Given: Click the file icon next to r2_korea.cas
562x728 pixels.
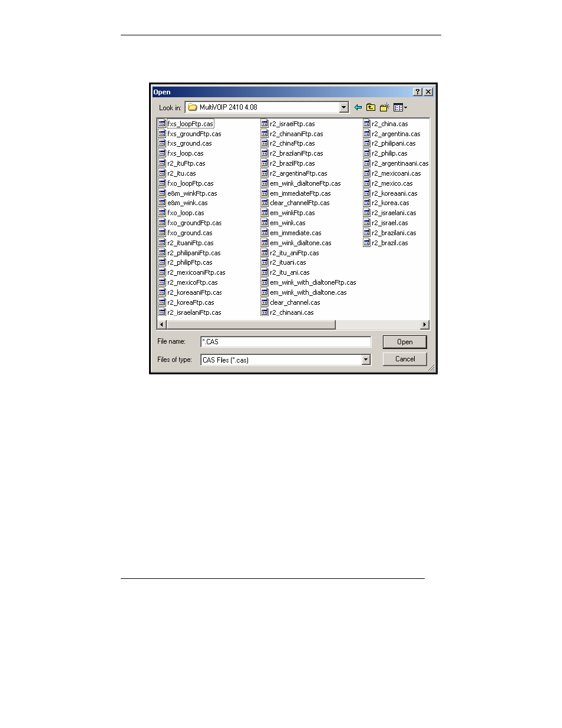Looking at the screenshot, I should coord(366,203).
